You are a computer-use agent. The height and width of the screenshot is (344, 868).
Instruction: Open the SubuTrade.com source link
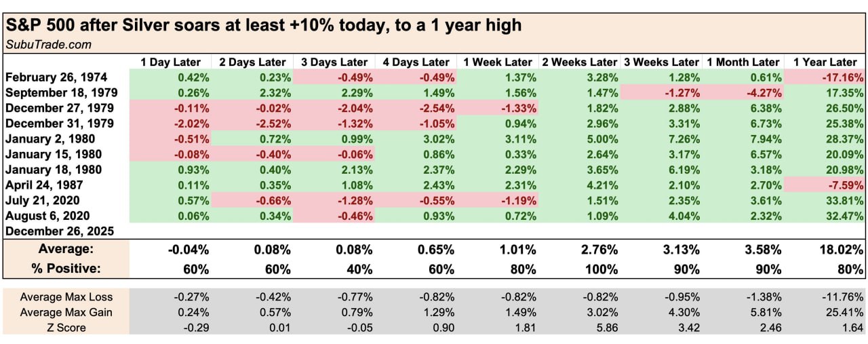(48, 44)
